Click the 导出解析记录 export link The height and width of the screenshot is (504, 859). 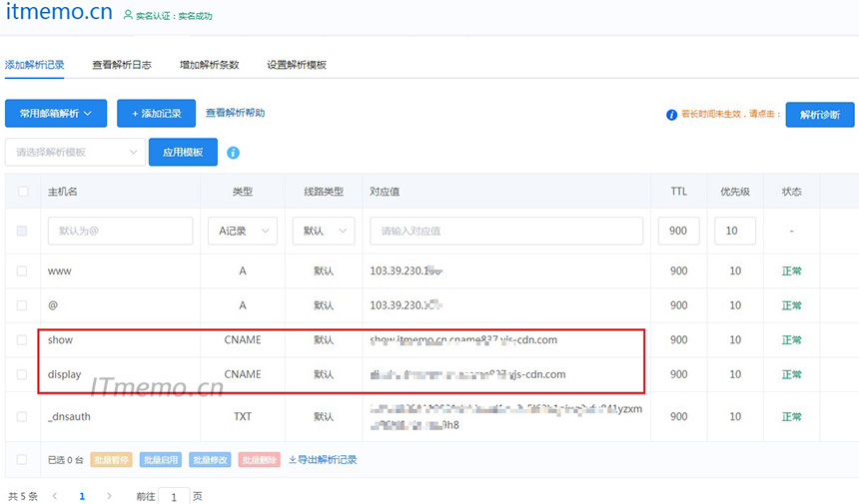click(323, 460)
